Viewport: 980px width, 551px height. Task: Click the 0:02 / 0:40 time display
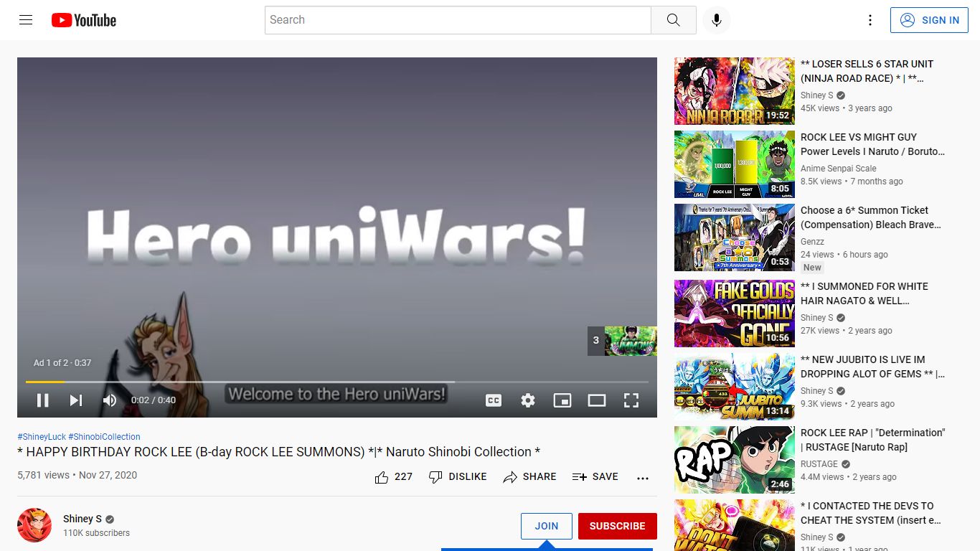(x=154, y=400)
